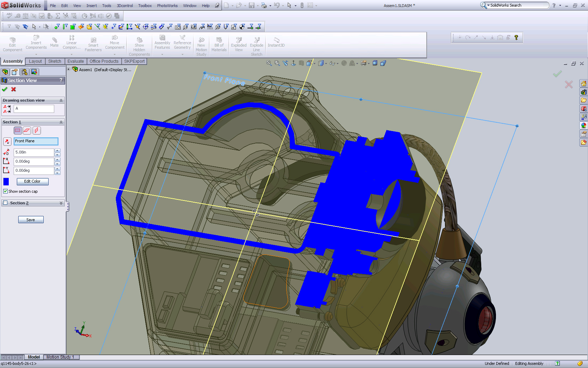Screen dimensions: 588x368
Task: Collapse the Section 1 group chevron
Action: tap(61, 122)
